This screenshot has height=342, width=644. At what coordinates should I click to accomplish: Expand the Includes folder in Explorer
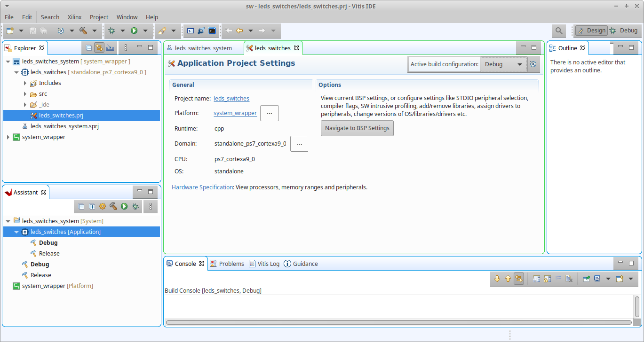tap(25, 83)
